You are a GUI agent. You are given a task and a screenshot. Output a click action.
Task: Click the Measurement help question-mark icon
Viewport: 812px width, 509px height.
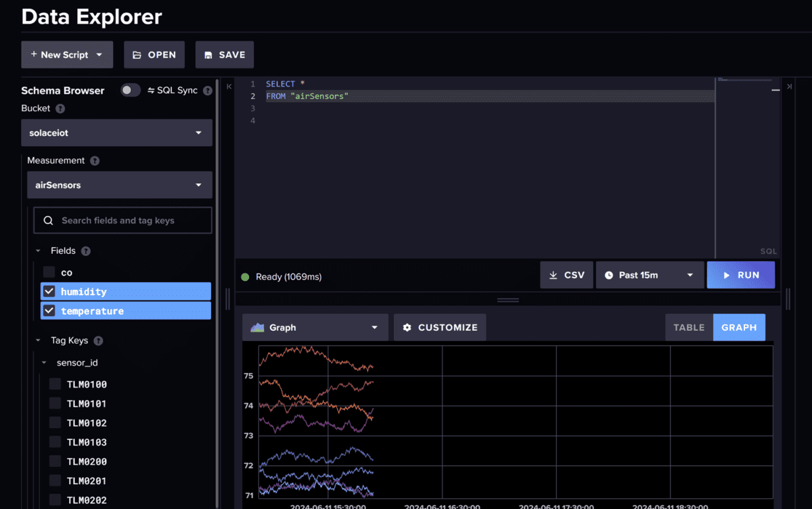point(95,161)
